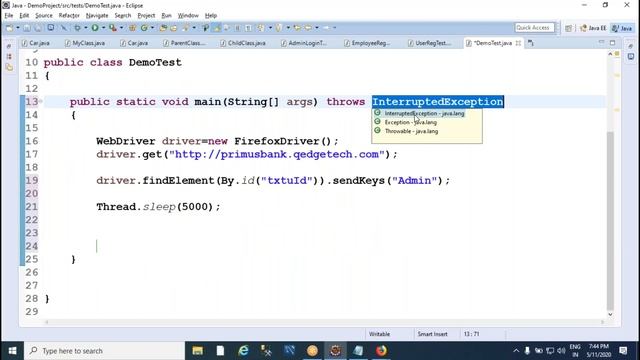Select InterruptedException - java.lang suggestion
Viewport: 640px width, 360px height.
coord(427,113)
